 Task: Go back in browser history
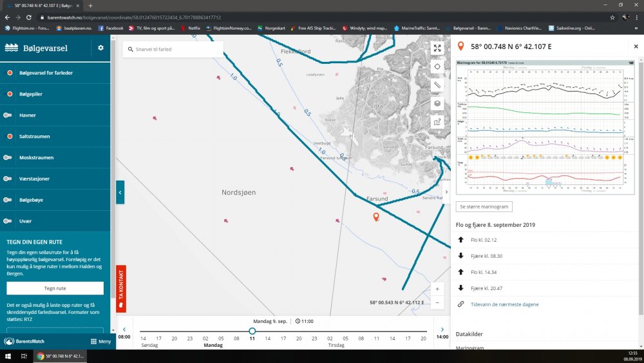(x=7, y=17)
